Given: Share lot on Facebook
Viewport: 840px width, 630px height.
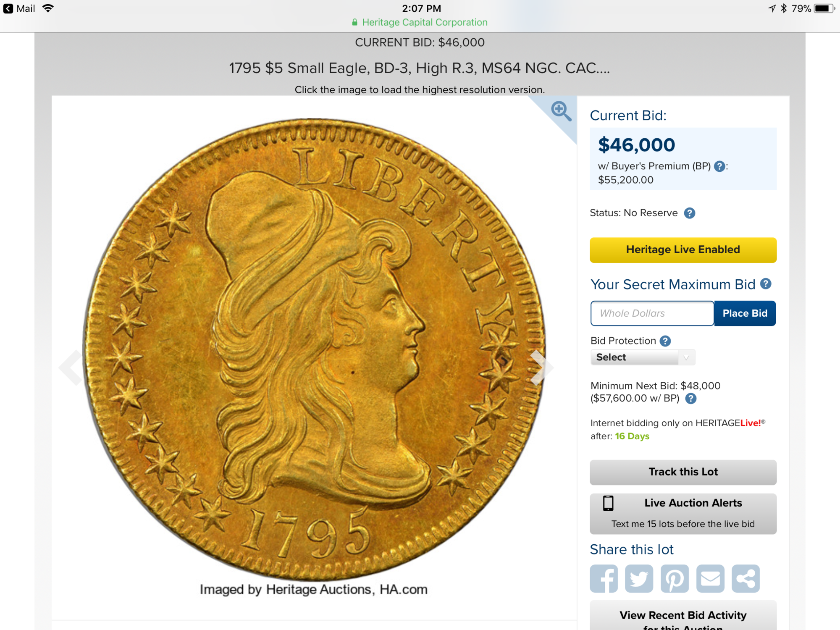Looking at the screenshot, I should 604,578.
